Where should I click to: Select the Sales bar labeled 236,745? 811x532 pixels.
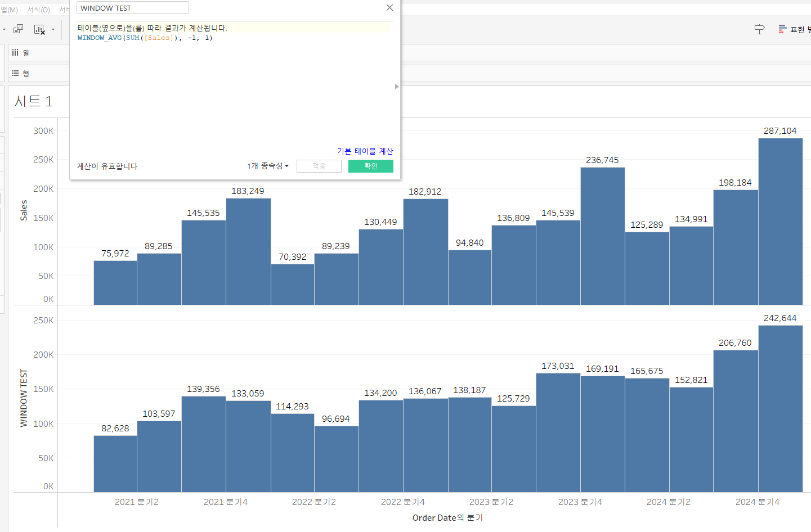[603, 236]
